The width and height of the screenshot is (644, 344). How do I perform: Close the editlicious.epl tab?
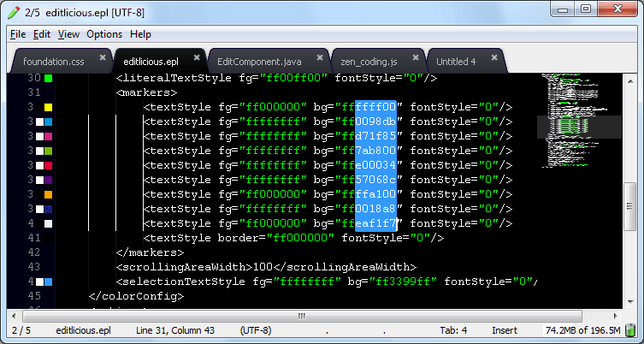[x=197, y=58]
